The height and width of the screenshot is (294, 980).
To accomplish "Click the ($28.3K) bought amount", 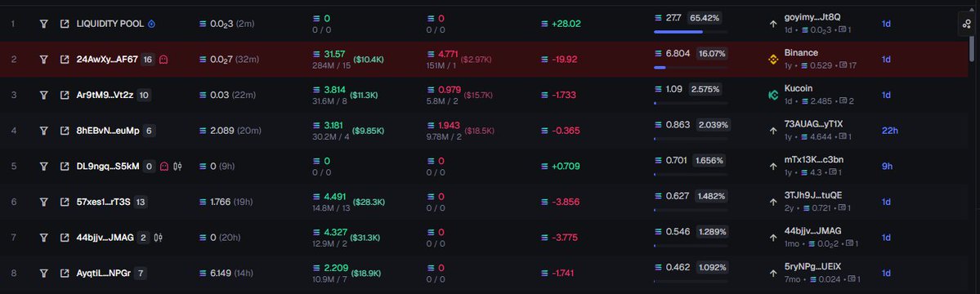I will tap(371, 202).
